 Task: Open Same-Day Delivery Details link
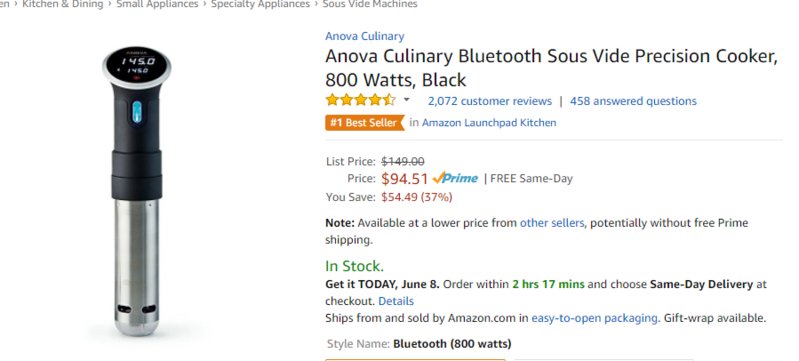point(396,301)
